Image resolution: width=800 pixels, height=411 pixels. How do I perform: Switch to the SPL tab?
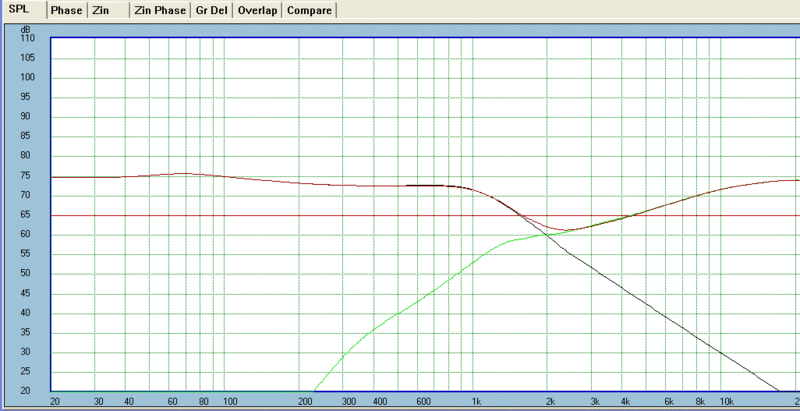19,10
